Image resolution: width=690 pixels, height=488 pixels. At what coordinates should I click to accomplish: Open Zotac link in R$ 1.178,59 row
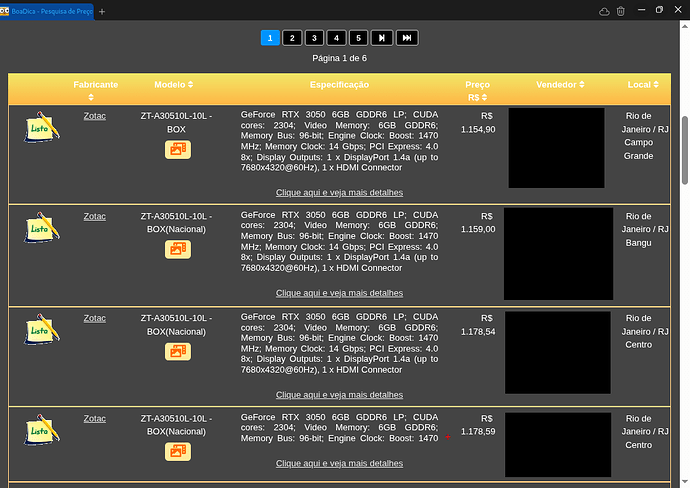[95, 418]
